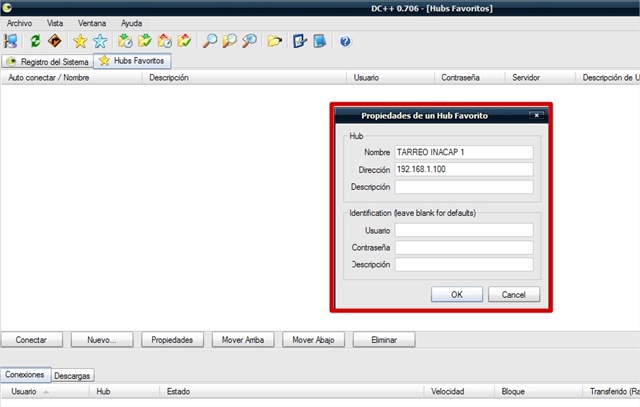
Task: Switch to Registro del Sistema tab
Action: (47, 62)
